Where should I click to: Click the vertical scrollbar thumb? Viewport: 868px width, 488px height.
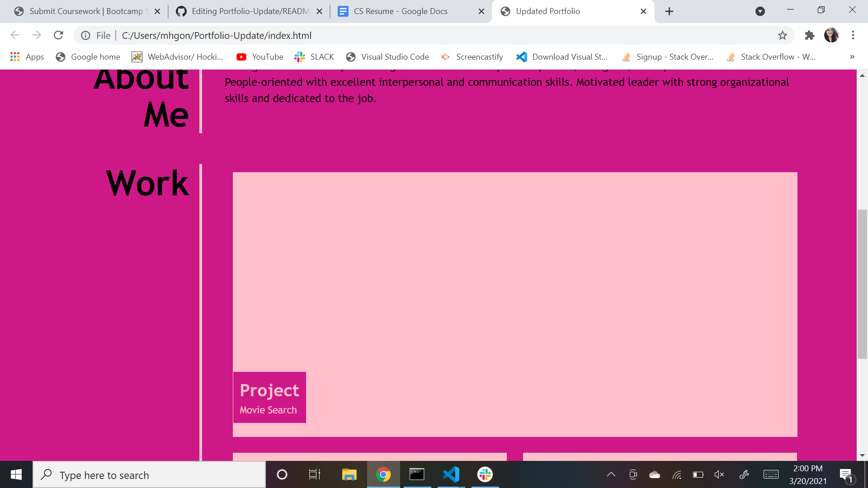(862, 284)
